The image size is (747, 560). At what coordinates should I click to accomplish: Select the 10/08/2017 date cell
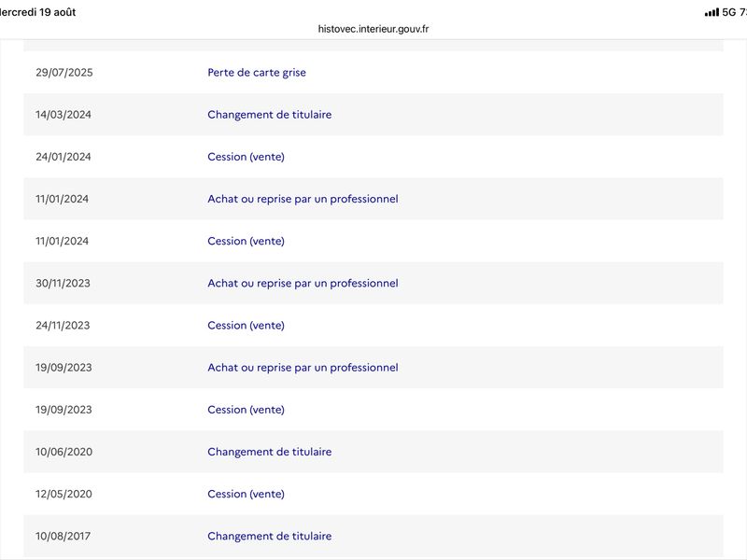pos(63,536)
